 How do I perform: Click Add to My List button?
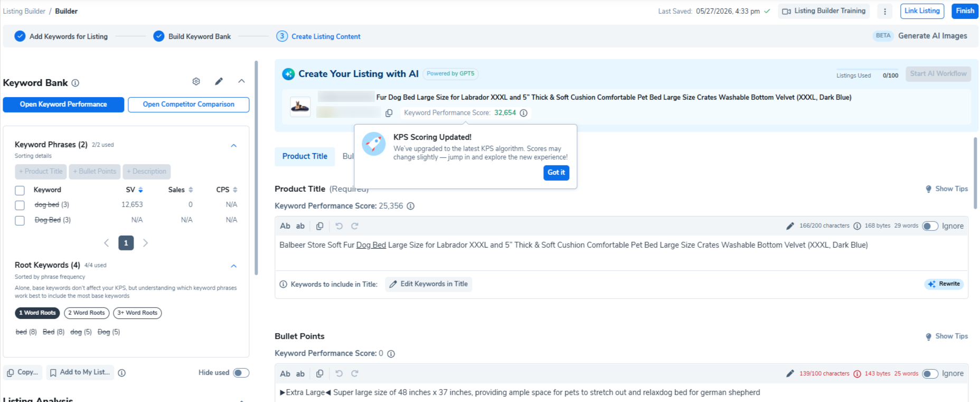[x=80, y=372]
